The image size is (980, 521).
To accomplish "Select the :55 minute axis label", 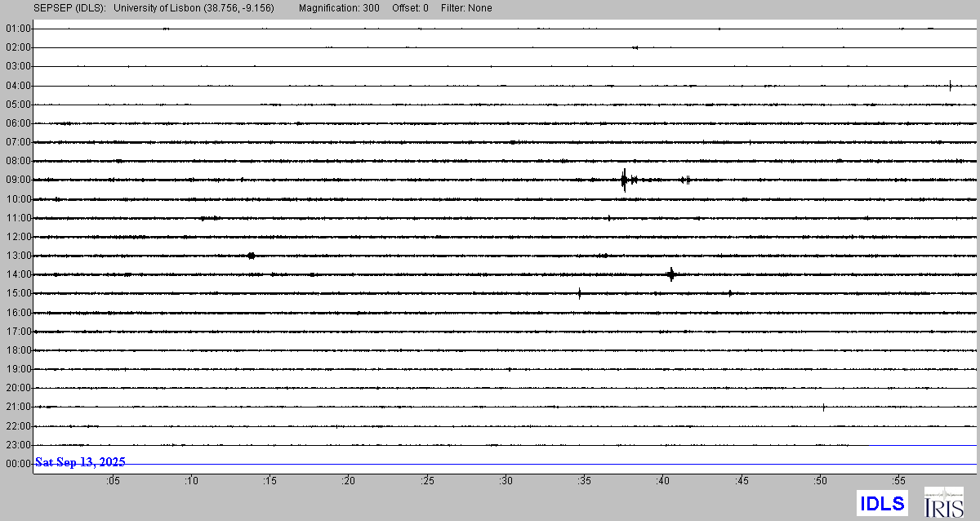I will (x=899, y=482).
